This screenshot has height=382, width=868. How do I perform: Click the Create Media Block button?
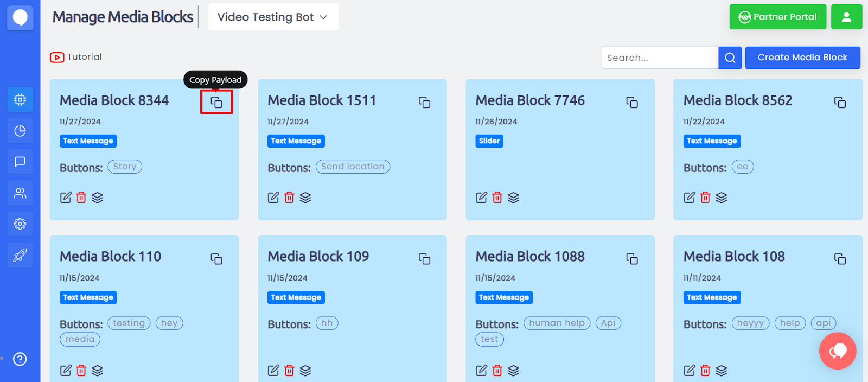pos(802,58)
